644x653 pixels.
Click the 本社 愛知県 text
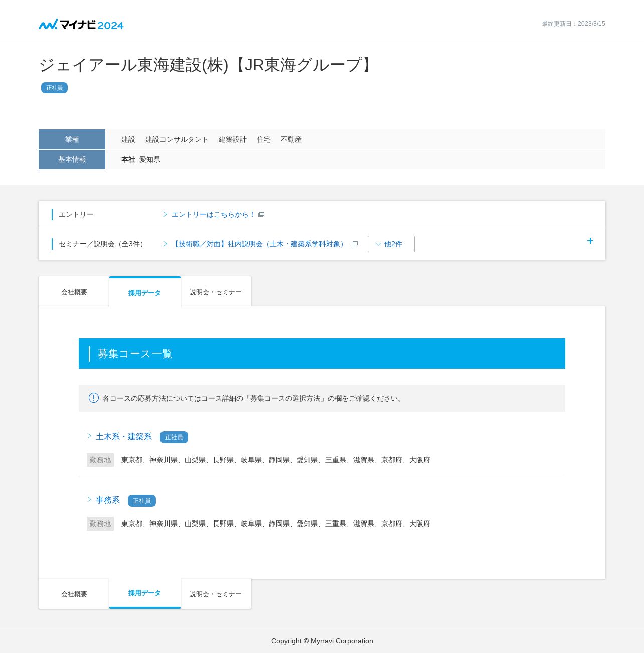(141, 159)
